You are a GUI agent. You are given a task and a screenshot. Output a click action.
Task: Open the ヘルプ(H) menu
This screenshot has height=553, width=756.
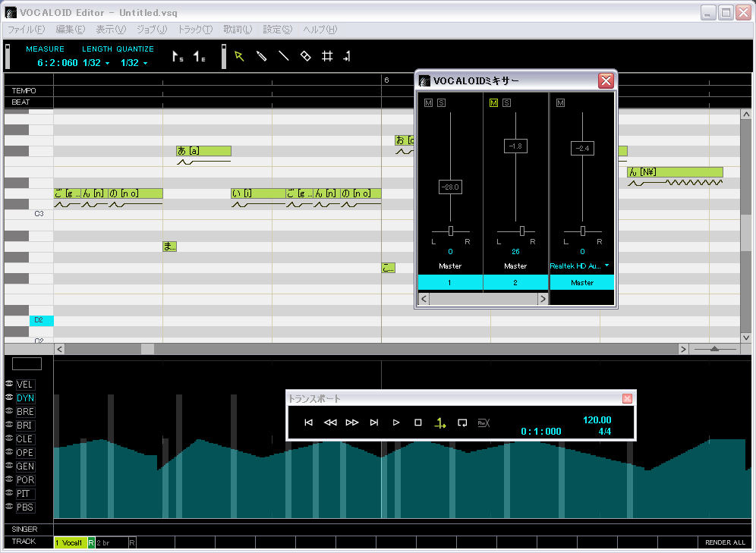pos(320,30)
